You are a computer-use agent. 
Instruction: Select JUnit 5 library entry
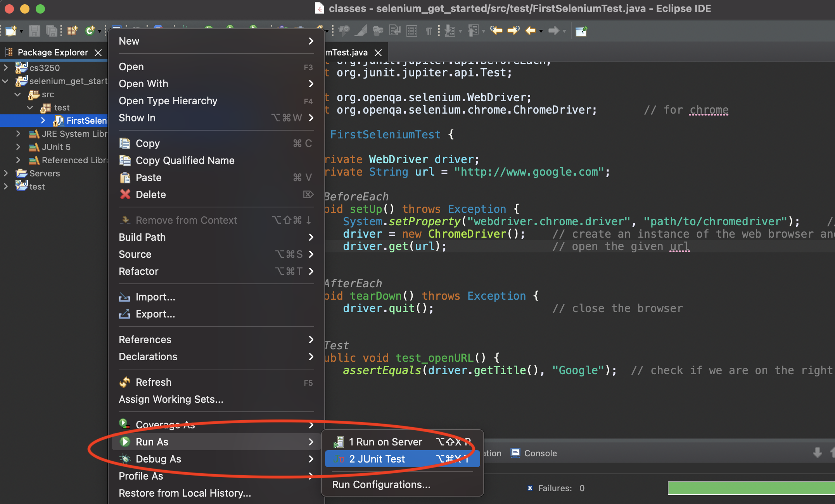(x=56, y=147)
